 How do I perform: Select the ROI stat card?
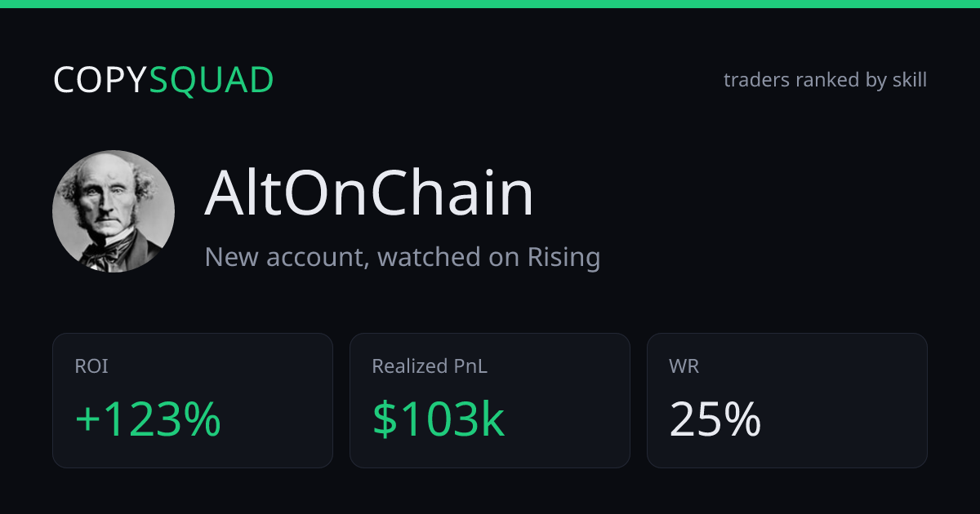(x=193, y=401)
